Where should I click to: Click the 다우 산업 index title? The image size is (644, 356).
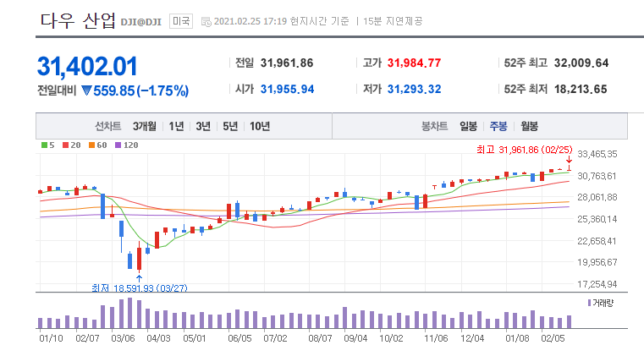tap(78, 20)
